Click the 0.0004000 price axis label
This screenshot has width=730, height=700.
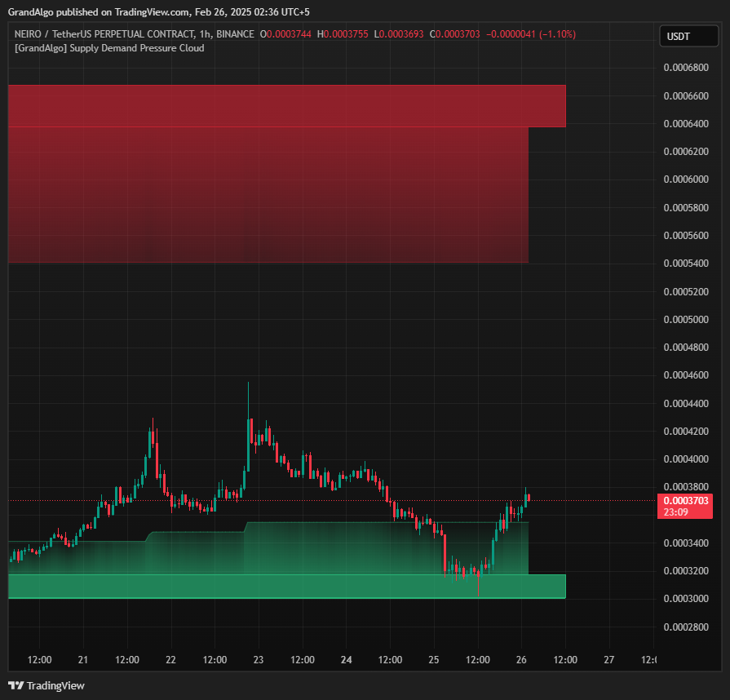[x=686, y=459]
